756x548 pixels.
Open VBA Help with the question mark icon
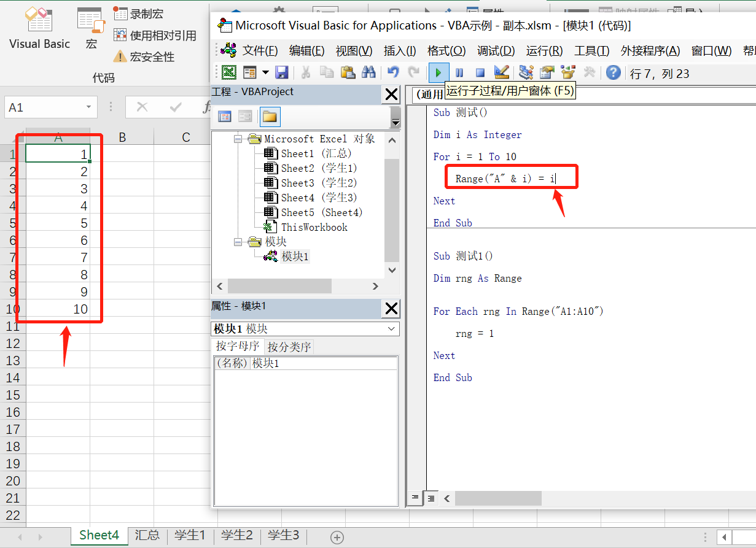pos(612,72)
